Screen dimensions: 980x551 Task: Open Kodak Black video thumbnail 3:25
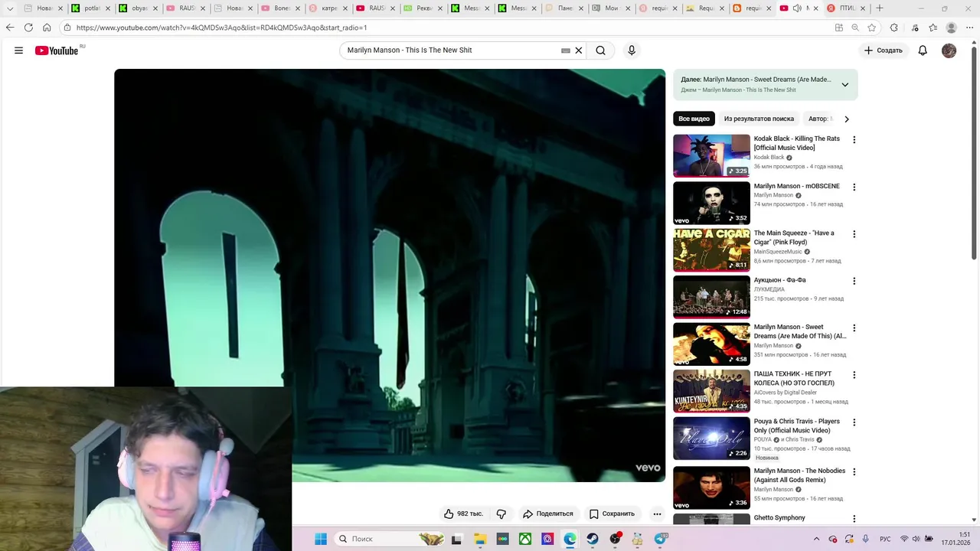(x=711, y=155)
